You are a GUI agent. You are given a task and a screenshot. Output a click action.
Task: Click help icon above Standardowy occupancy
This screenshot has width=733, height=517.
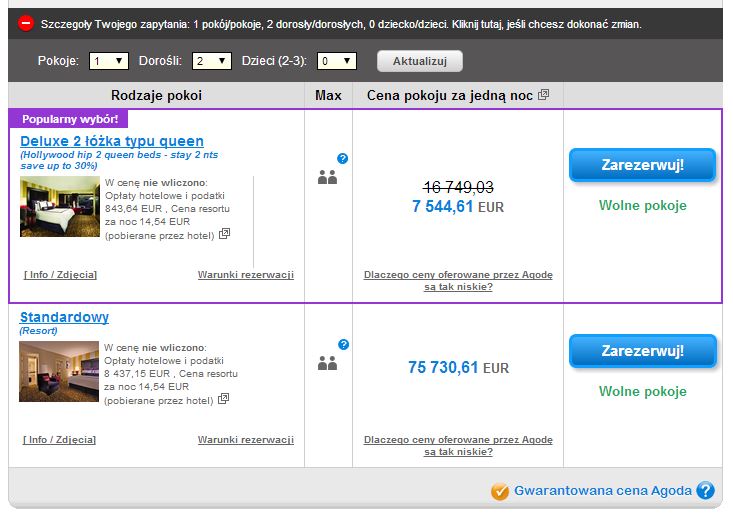344,345
